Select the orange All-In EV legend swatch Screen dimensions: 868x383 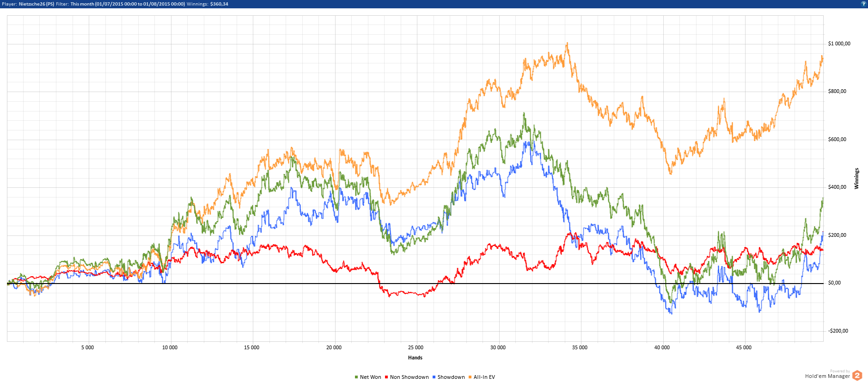[470, 377]
